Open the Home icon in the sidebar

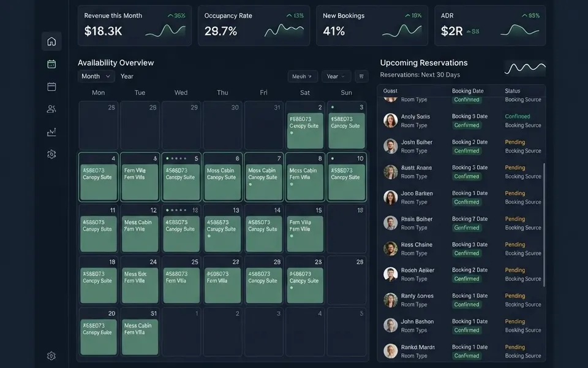[51, 41]
